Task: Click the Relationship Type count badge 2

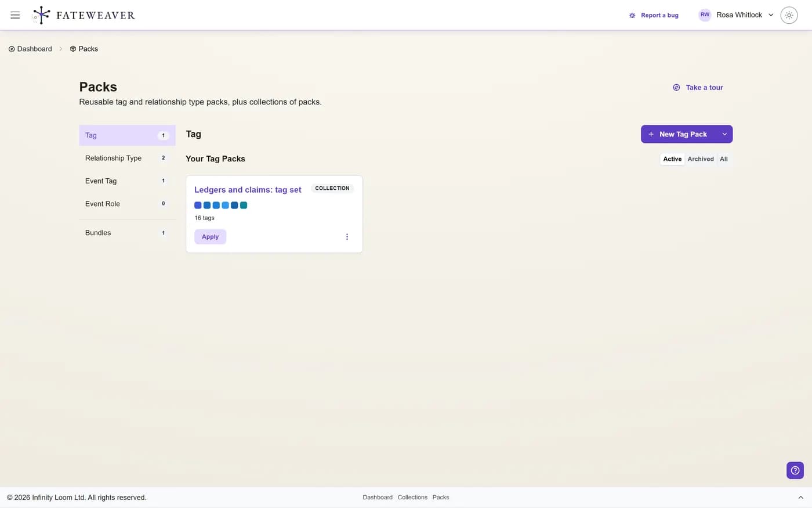Action: [163, 158]
